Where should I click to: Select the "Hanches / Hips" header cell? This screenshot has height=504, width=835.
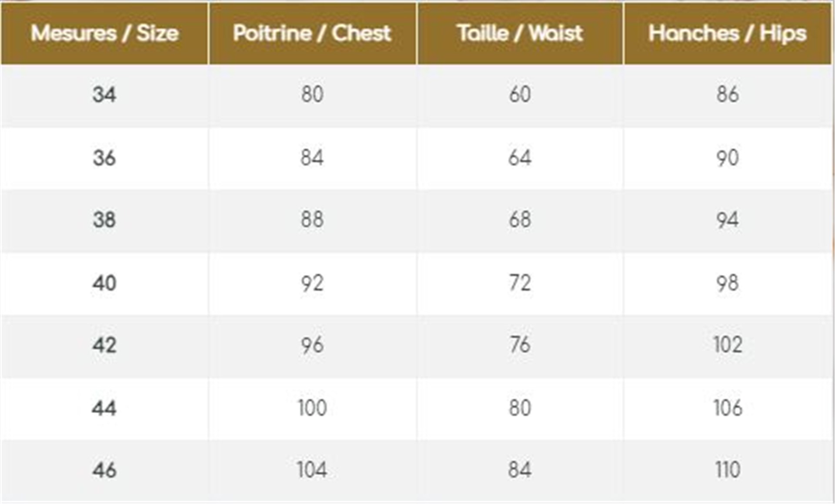coord(727,33)
